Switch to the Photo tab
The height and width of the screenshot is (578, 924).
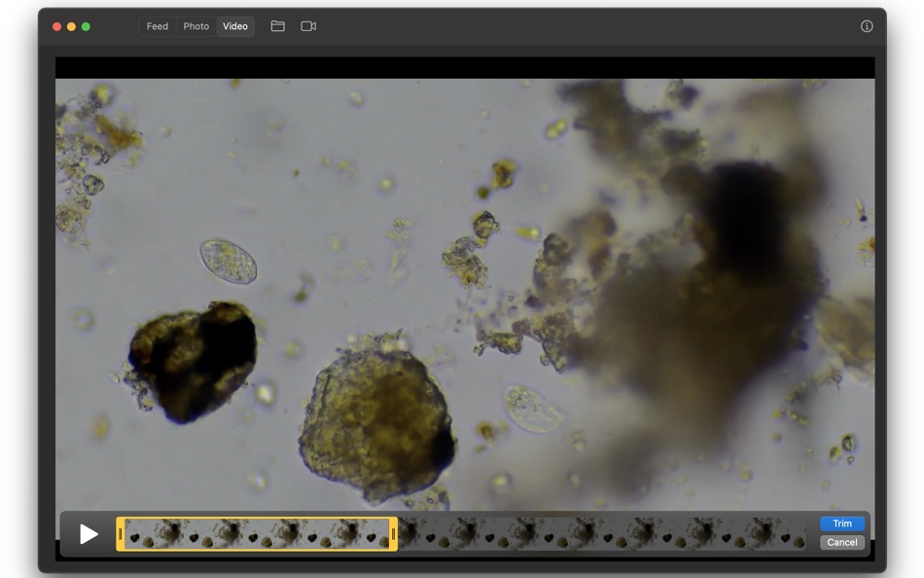tap(195, 26)
